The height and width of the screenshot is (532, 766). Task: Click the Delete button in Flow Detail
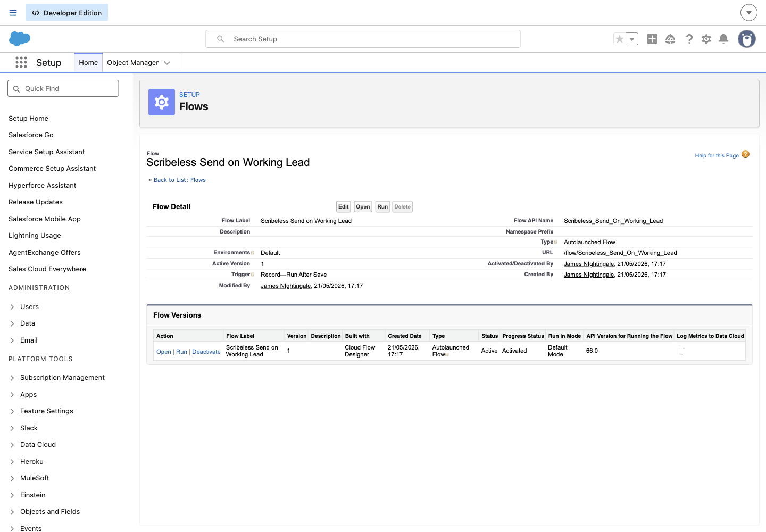point(403,206)
